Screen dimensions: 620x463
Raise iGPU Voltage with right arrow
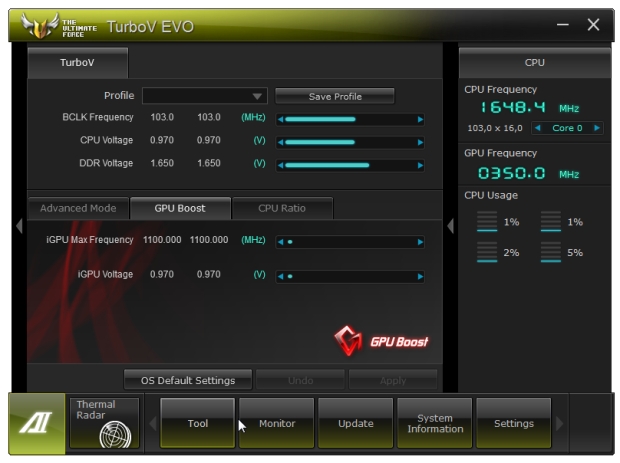(420, 276)
